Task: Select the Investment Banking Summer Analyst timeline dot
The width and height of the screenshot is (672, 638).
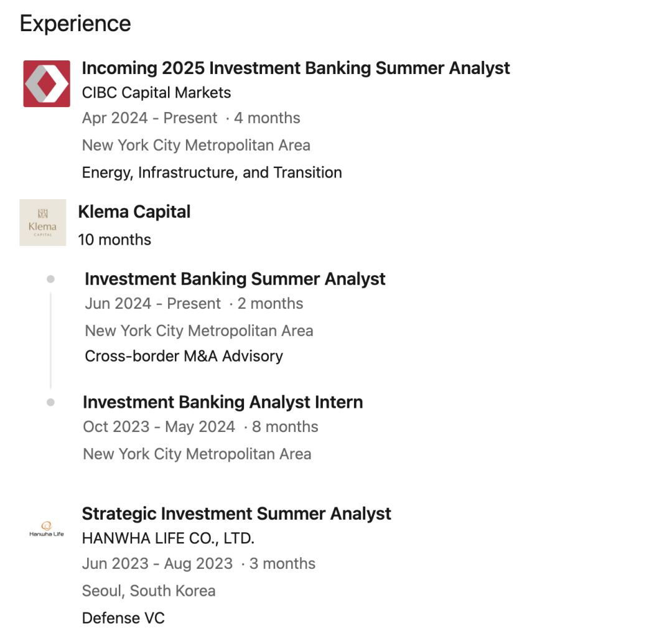Action: (50, 279)
